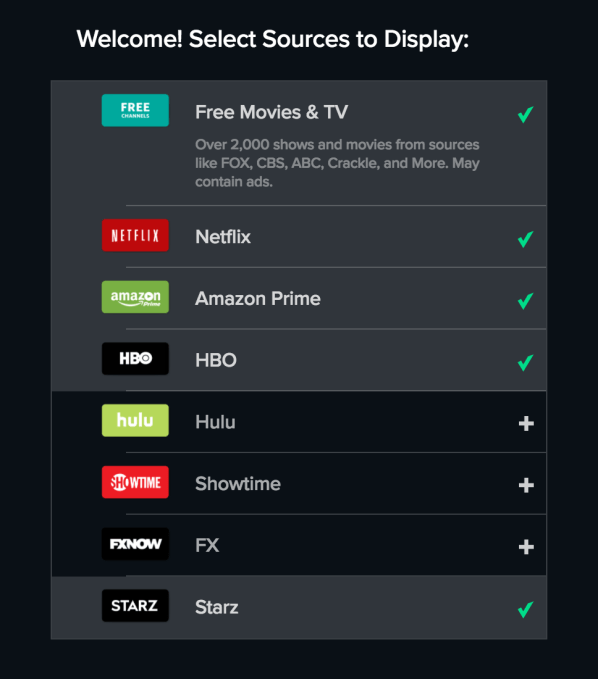Add Showtime using the plus icon
Image resolution: width=598 pixels, height=679 pixels.
coord(526,485)
